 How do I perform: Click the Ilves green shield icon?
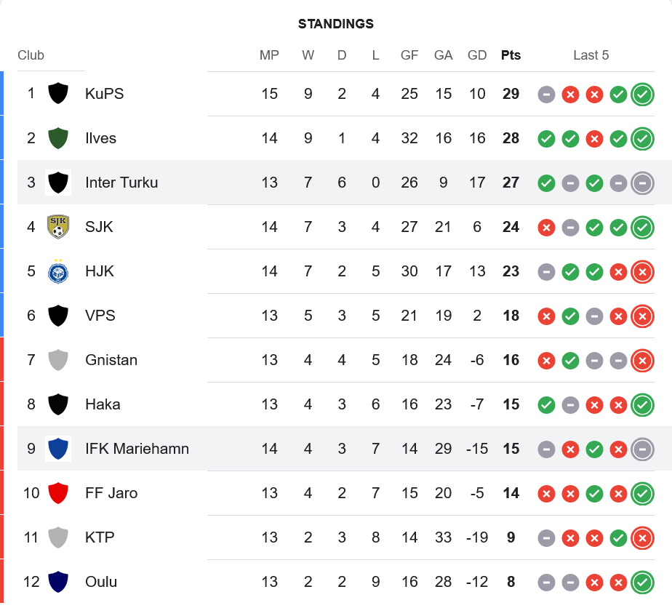[58, 138]
